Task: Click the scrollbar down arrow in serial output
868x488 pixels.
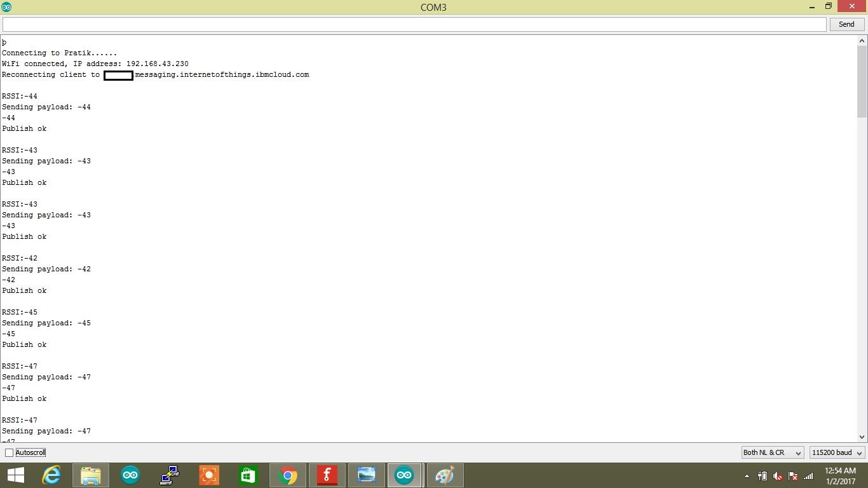Action: (862, 437)
